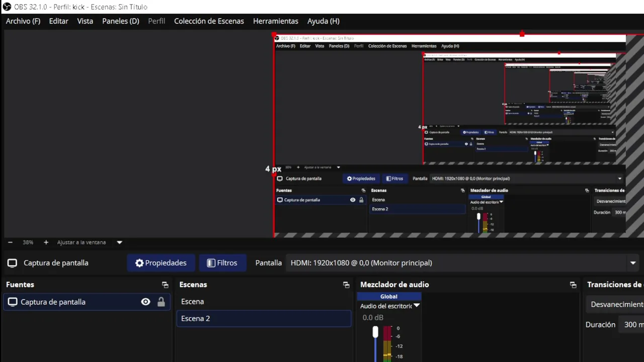Open the Vista menu
Image resolution: width=644 pixels, height=362 pixels.
pyautogui.click(x=85, y=21)
